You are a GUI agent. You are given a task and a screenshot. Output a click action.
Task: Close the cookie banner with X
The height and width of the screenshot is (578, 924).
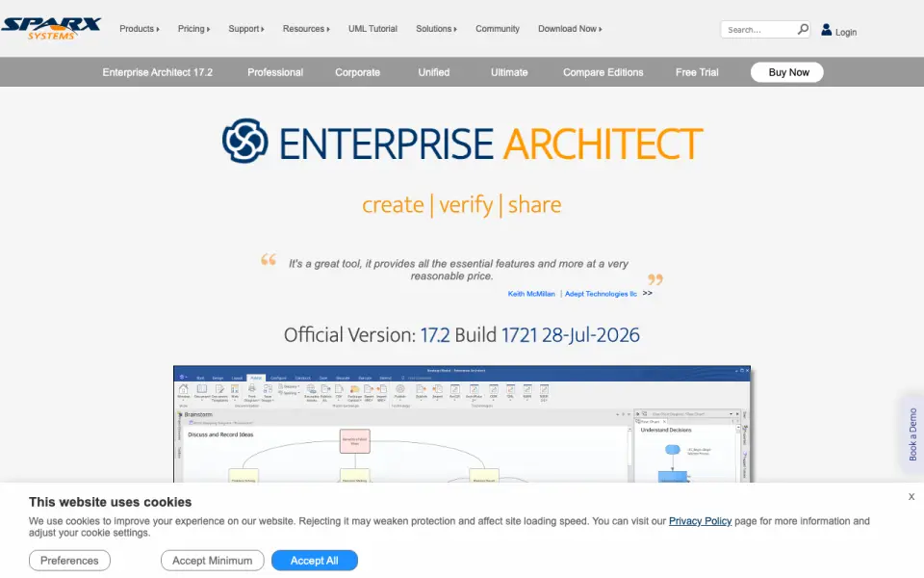pyautogui.click(x=911, y=497)
